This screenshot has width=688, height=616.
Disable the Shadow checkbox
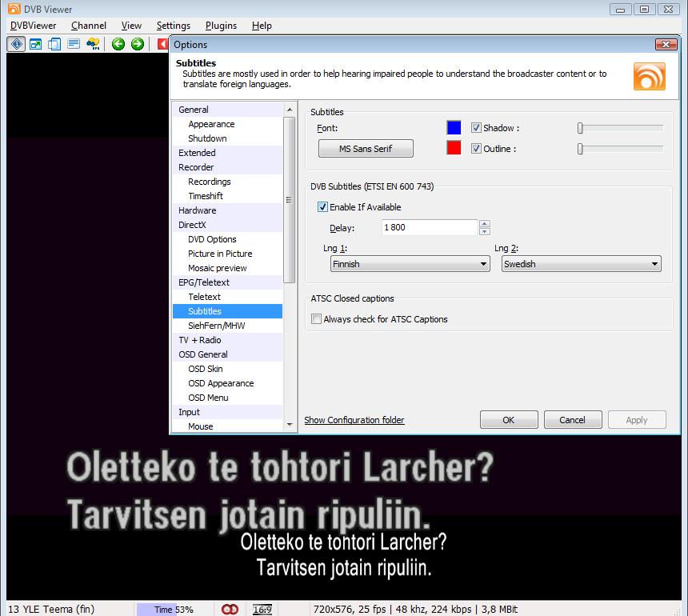click(x=476, y=128)
